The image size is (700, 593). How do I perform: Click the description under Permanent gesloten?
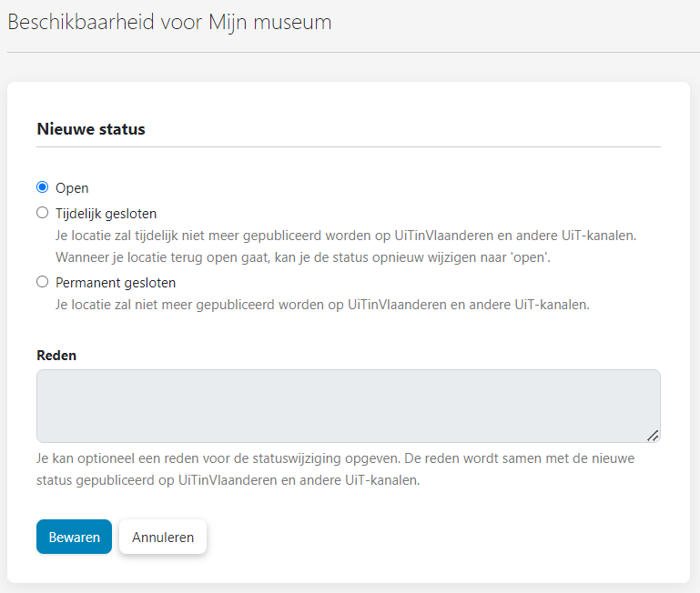pos(322,305)
